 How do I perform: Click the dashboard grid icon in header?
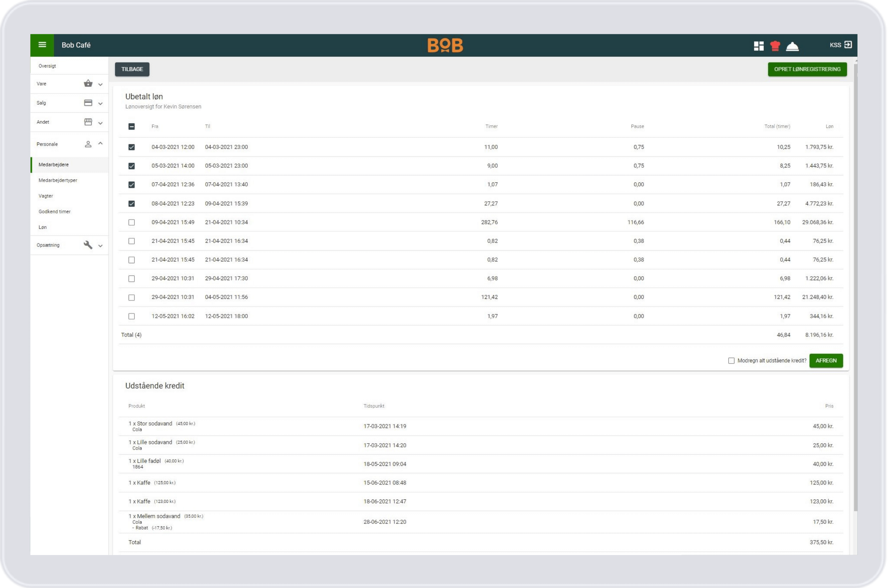click(758, 46)
